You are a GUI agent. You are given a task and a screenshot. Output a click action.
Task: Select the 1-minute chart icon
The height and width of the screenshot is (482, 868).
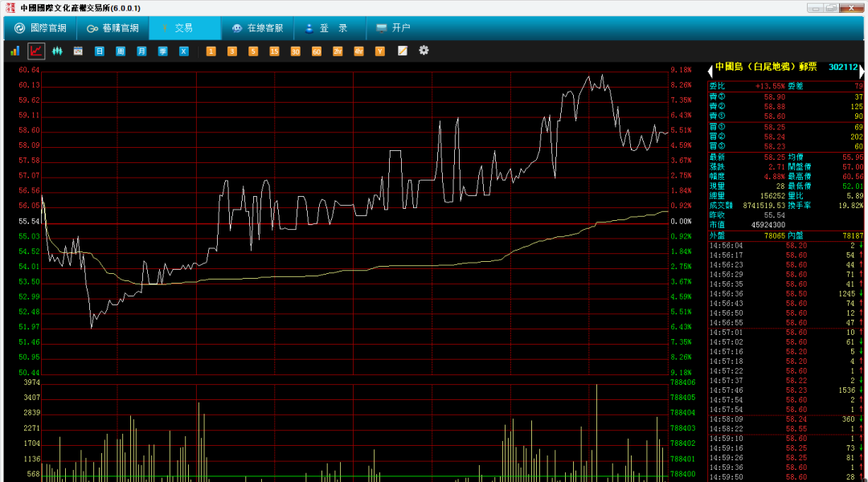tap(211, 51)
